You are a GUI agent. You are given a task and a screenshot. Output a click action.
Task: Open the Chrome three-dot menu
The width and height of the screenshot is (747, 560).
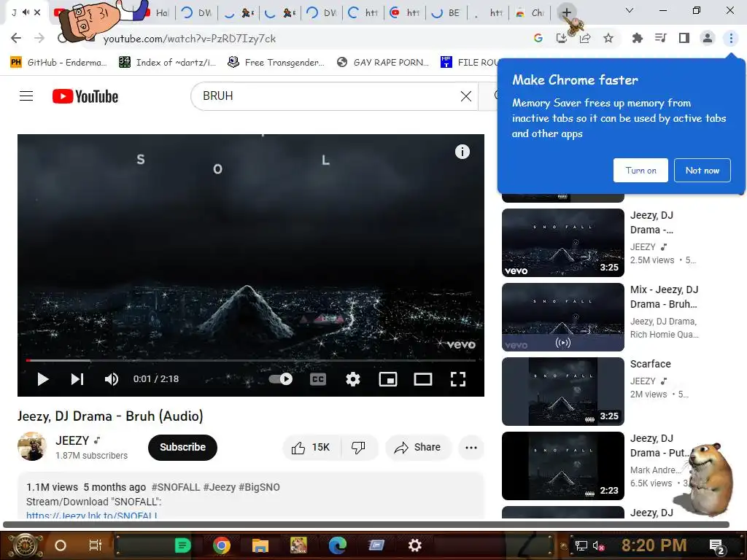point(731,38)
